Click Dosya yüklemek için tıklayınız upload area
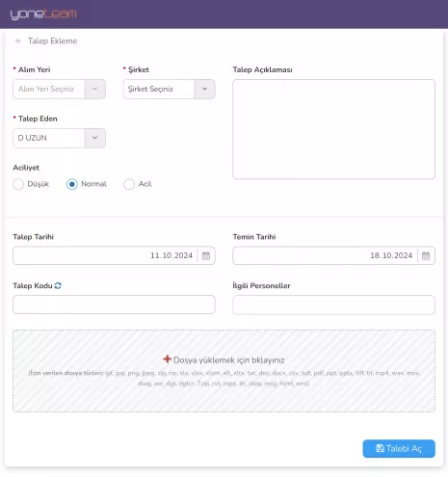Screen dimensions: 448x477 tap(224, 371)
